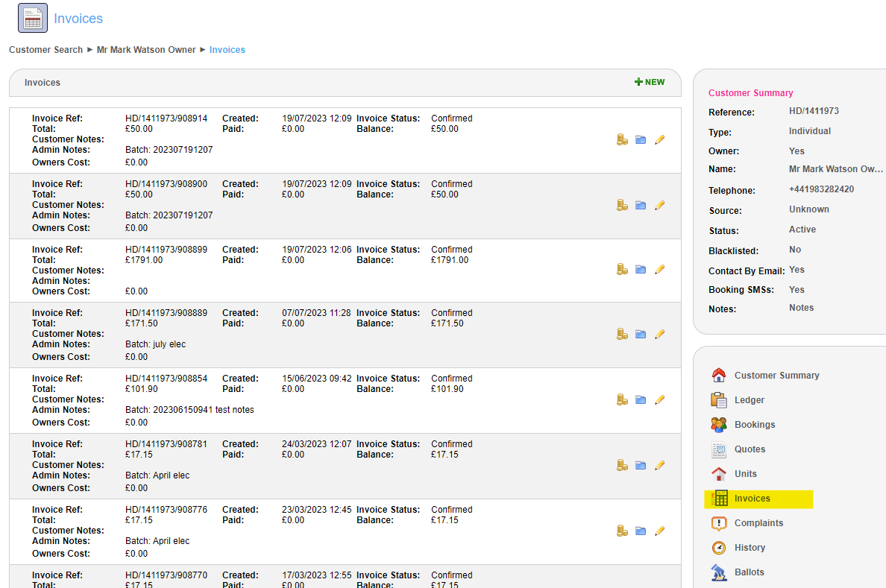Click admin note 'Batch: july elec'
The height and width of the screenshot is (588, 886).
pyautogui.click(x=155, y=344)
